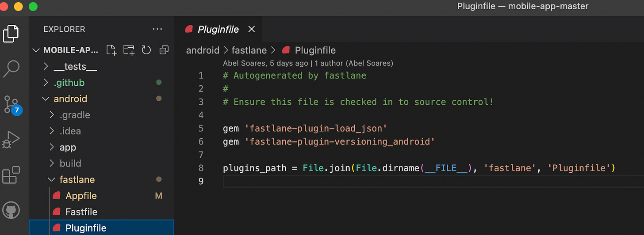Click the Pluginfile breadcrumb segment

(x=309, y=50)
